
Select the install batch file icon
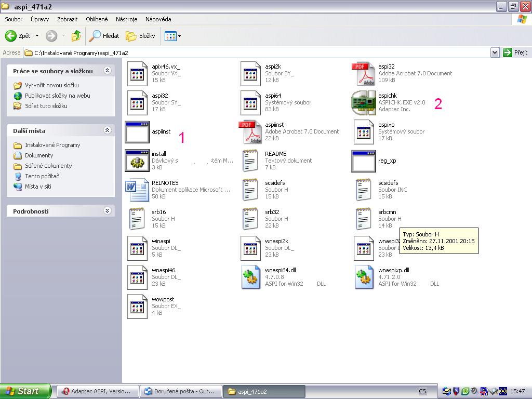click(x=137, y=161)
